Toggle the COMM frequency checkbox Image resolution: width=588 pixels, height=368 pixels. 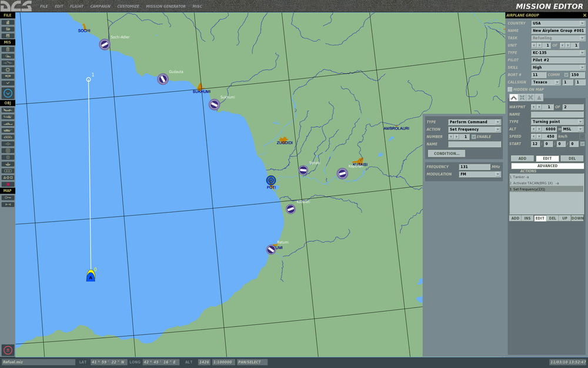566,75
